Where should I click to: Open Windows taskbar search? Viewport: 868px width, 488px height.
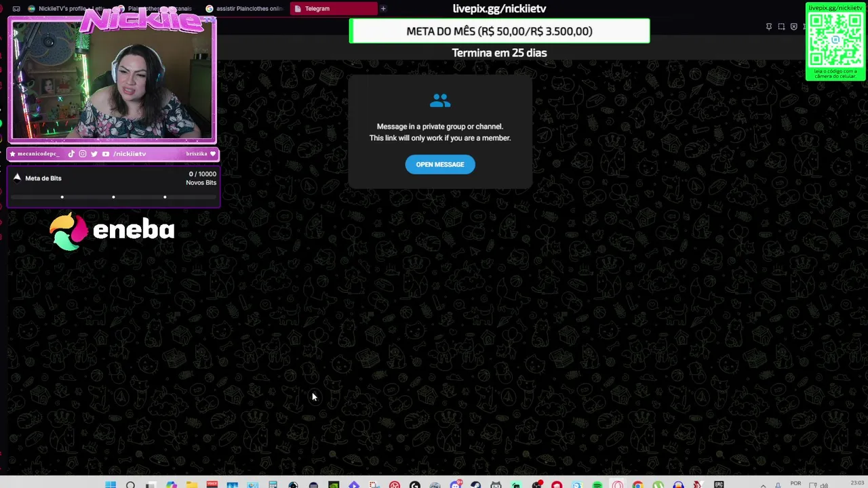click(x=131, y=485)
